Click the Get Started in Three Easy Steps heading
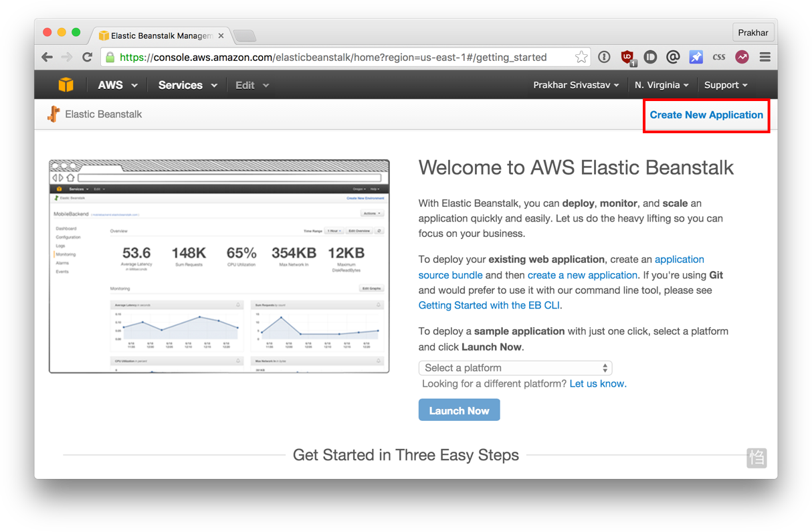Image resolution: width=812 pixels, height=532 pixels. pos(406,455)
